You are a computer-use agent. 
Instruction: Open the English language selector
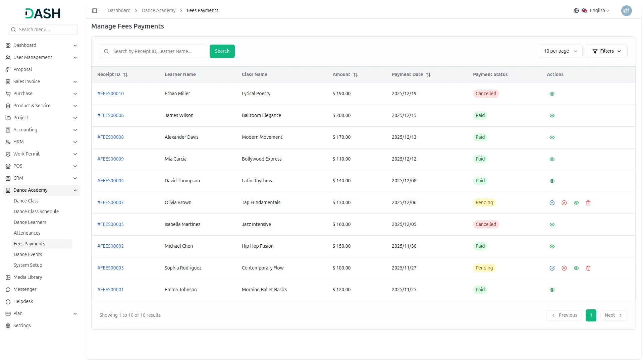[x=597, y=11]
